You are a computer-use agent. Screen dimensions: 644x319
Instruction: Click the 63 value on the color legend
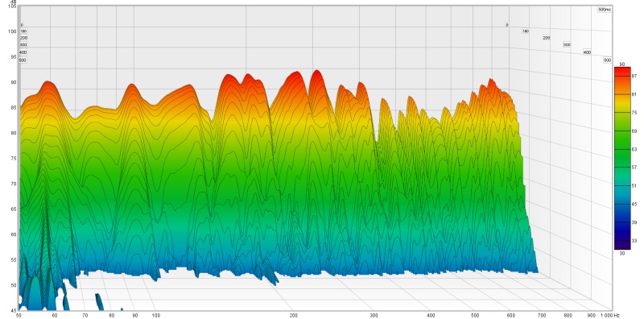pos(634,149)
